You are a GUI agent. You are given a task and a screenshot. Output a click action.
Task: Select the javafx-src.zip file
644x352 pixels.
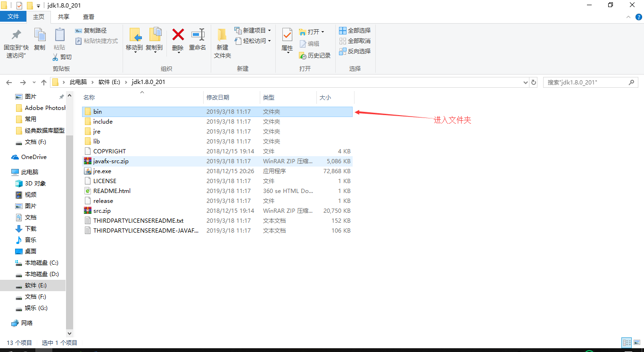point(217,161)
